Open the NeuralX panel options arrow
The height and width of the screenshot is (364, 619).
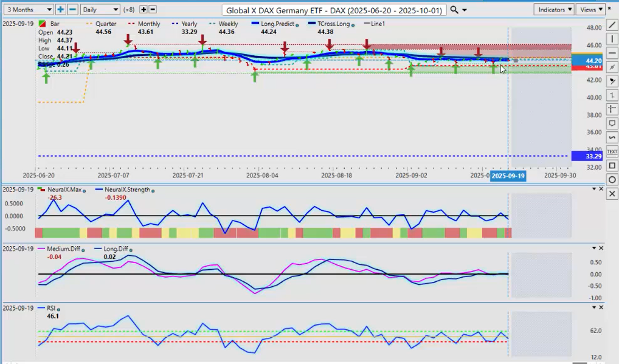pyautogui.click(x=594, y=189)
